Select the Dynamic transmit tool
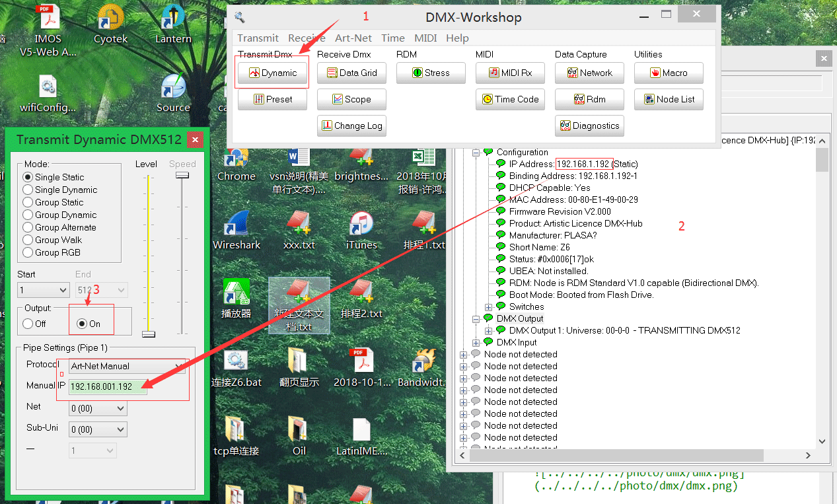Screen dimensions: 837x504 tap(272, 73)
